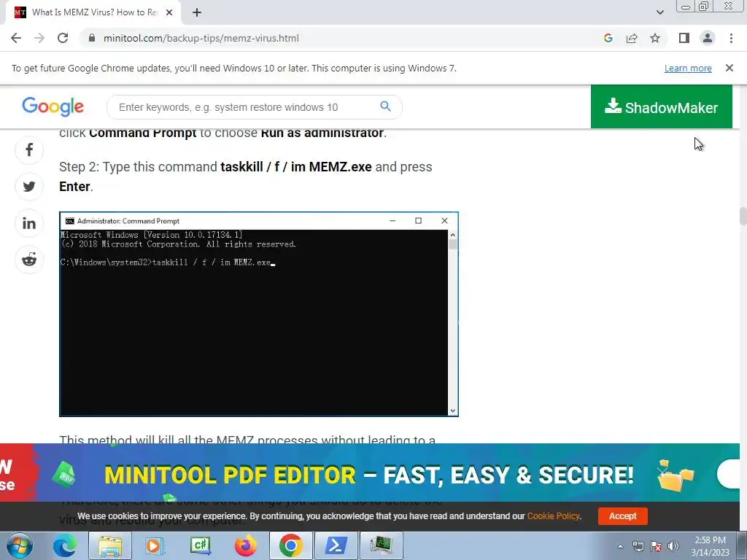Launch Microsoft Edge from the taskbar
747x560 pixels.
[64, 545]
